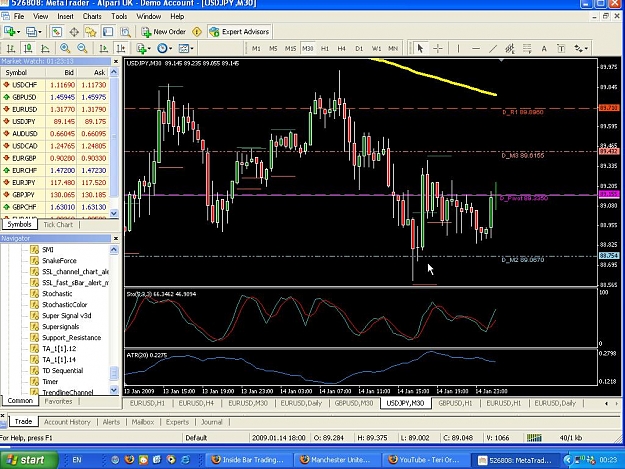Switch timeframe to M5
This screenshot has width=625, height=469.
273,49
